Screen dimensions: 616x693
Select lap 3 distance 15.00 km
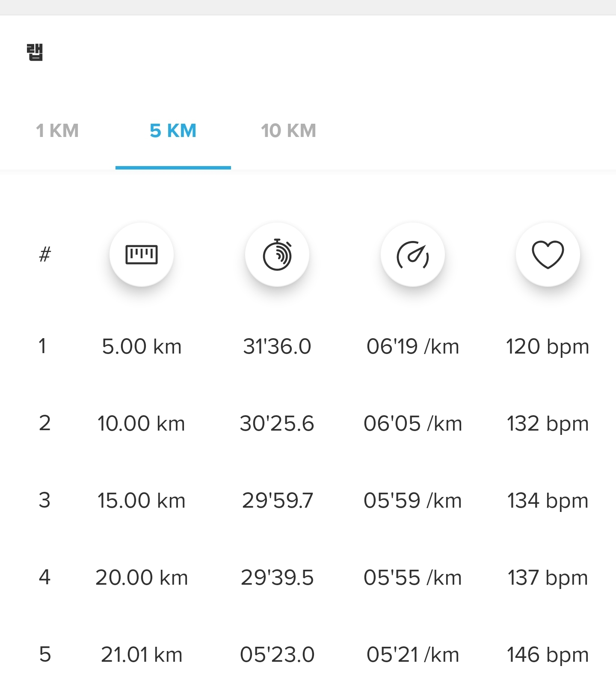(x=142, y=500)
